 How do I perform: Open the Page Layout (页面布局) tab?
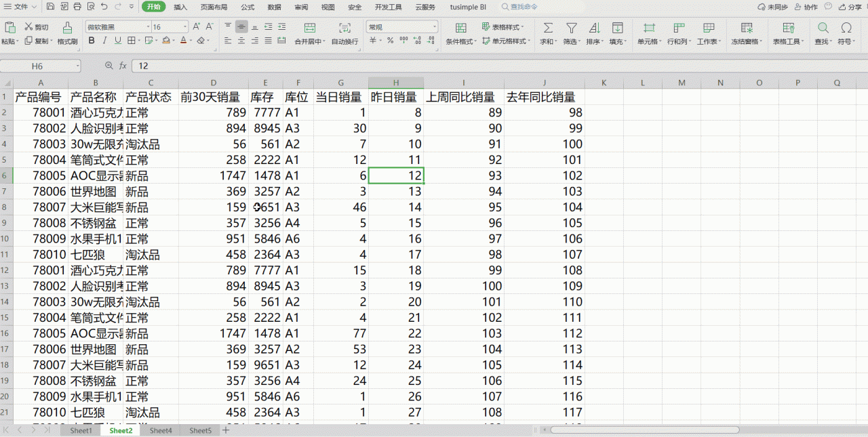click(214, 7)
